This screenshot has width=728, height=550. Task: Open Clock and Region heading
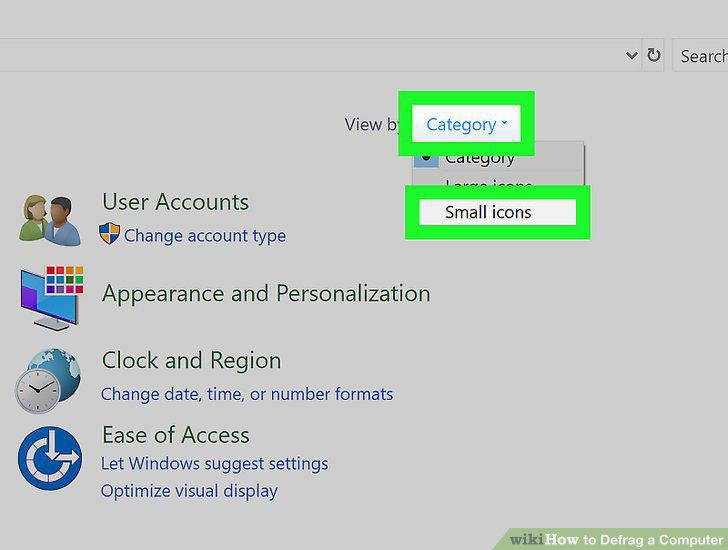click(x=191, y=361)
